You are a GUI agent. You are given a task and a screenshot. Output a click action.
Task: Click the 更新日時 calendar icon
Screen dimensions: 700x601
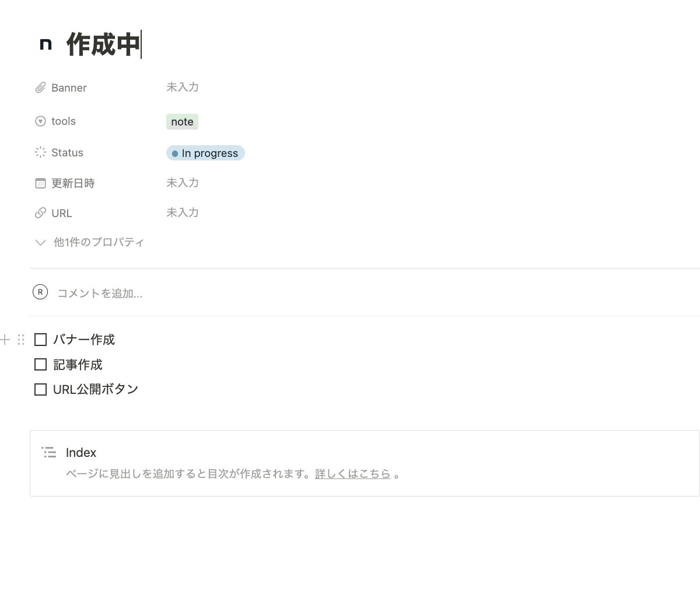(40, 183)
